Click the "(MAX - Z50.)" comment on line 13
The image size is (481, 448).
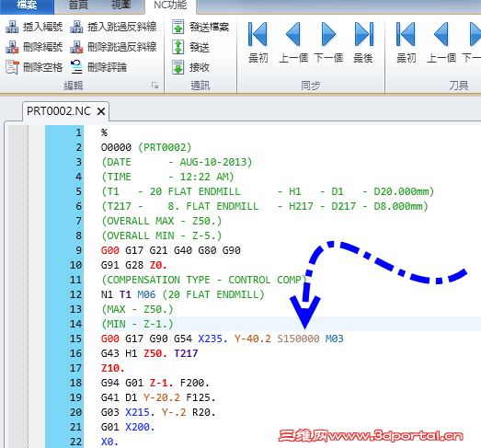point(137,309)
